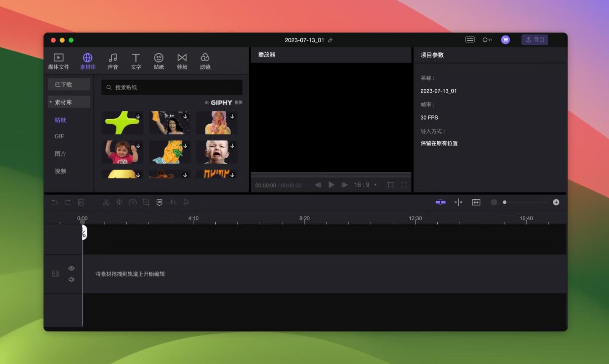Click the 声音 audio music-note icon
Image resolution: width=609 pixels, height=364 pixels.
point(112,61)
